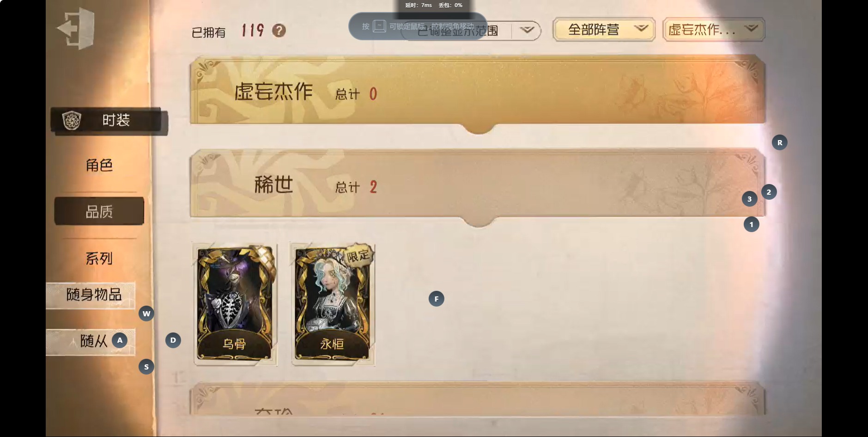Open the question mark help icon

pos(279,31)
